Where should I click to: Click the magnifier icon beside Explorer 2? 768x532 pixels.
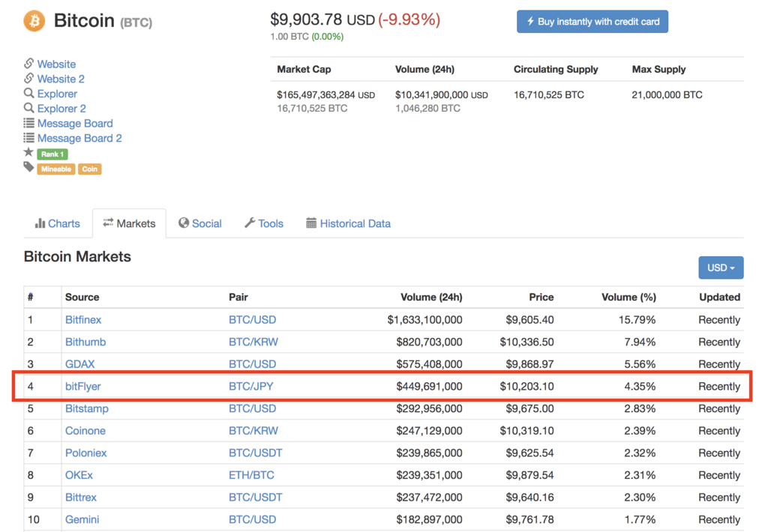29,108
